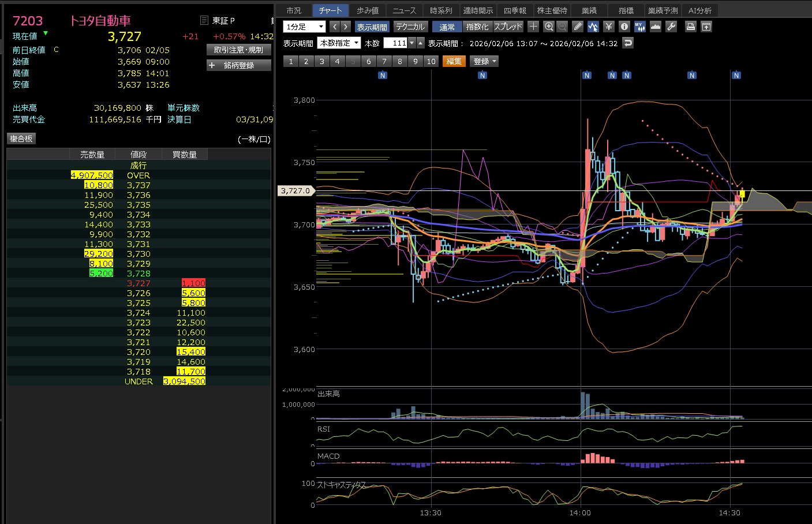812x524 pixels.
Task: Open the 四季報 tab
Action: [x=515, y=10]
